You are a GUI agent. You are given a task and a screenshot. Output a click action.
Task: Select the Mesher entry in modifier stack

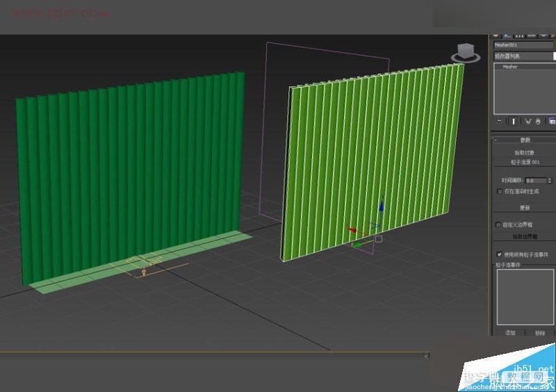tap(510, 67)
